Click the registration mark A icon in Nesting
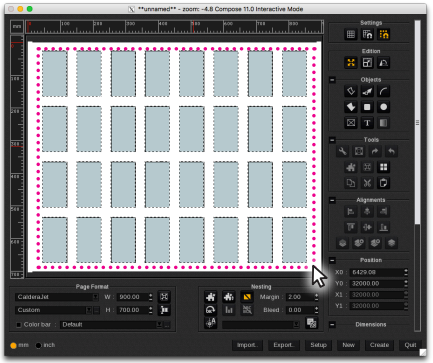 pos(211,323)
